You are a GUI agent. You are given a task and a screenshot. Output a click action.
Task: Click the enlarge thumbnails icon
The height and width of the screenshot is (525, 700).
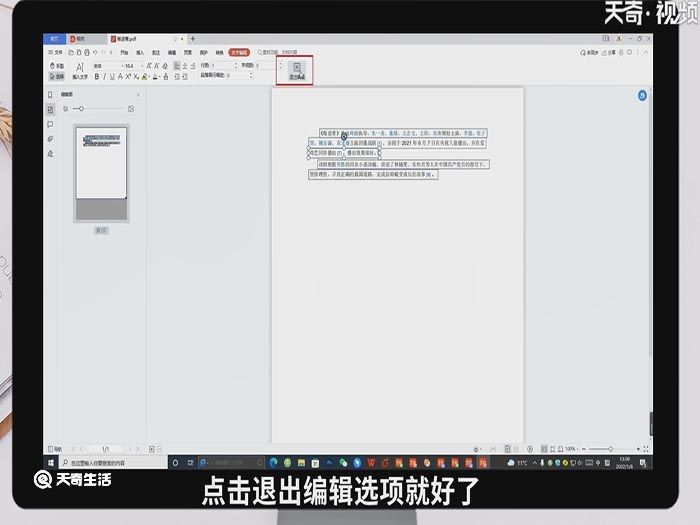click(x=131, y=108)
